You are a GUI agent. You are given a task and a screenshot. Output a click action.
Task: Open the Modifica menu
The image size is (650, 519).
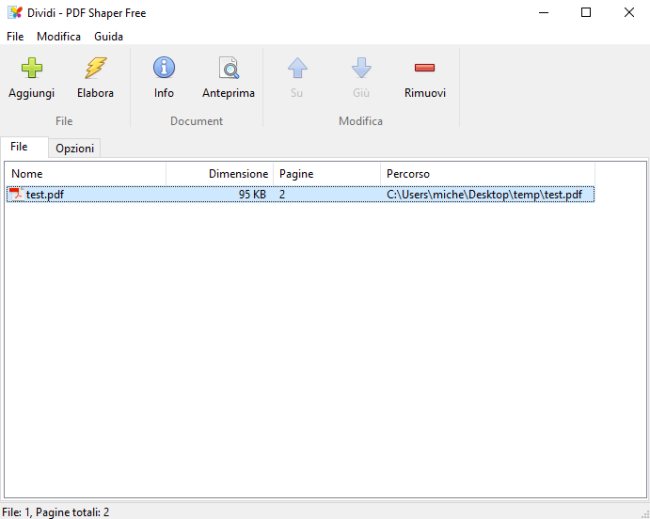pos(58,36)
